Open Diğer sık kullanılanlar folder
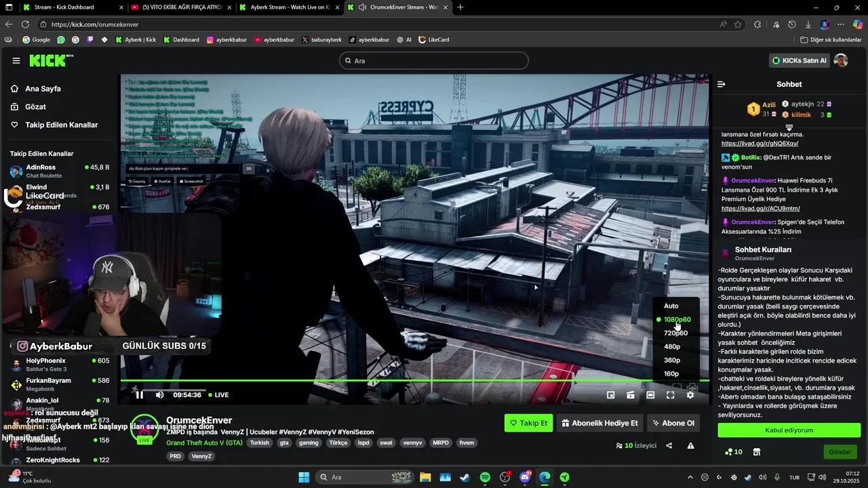 pos(831,39)
